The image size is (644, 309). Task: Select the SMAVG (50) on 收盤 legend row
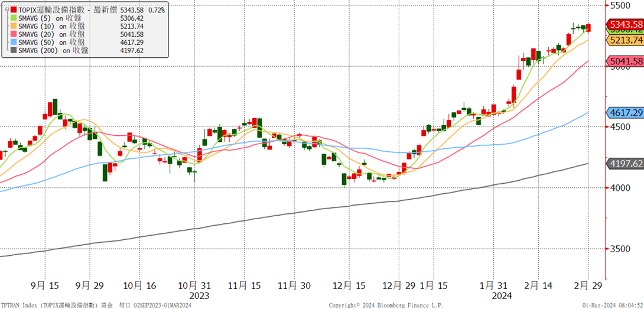51,42
